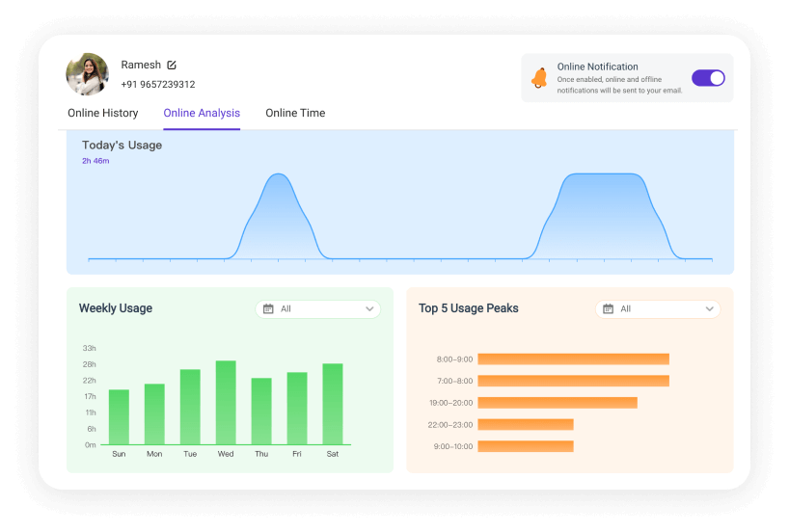Click the Wednesday bar in Weekly Usage
The height and width of the screenshot is (532, 789).
click(226, 403)
